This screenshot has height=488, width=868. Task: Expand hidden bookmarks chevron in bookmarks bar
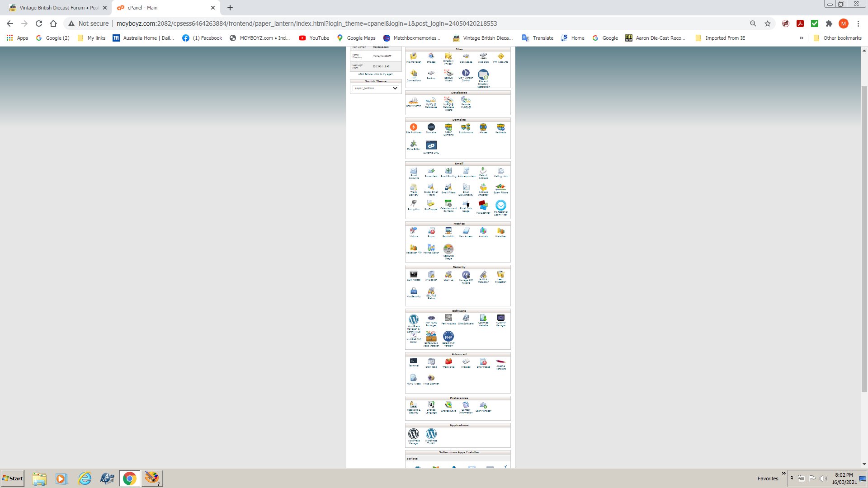pyautogui.click(x=801, y=38)
